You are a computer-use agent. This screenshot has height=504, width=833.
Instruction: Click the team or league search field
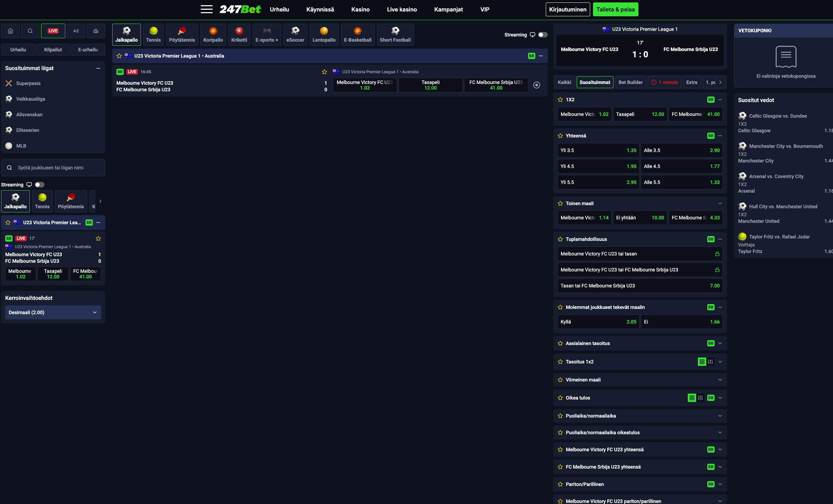click(53, 168)
